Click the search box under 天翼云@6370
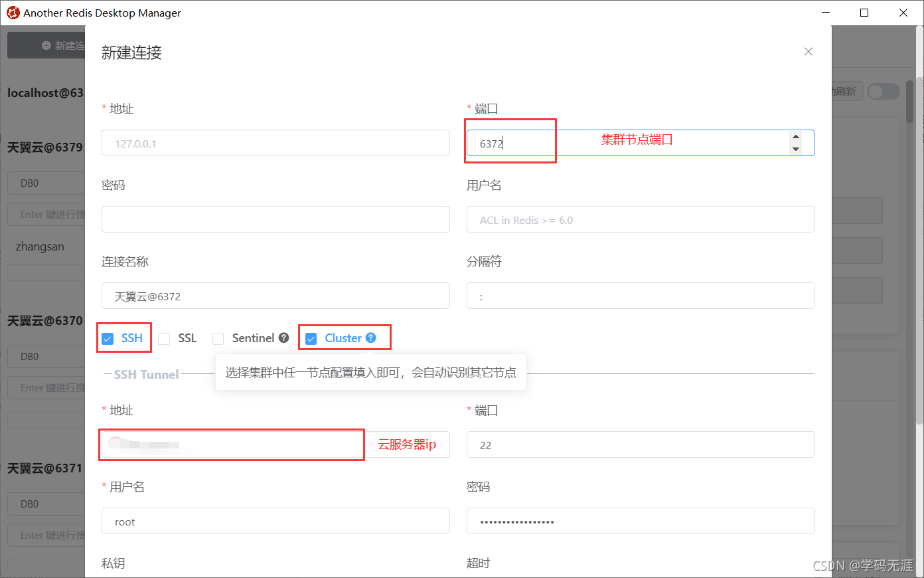The width and height of the screenshot is (924, 578). [46, 387]
